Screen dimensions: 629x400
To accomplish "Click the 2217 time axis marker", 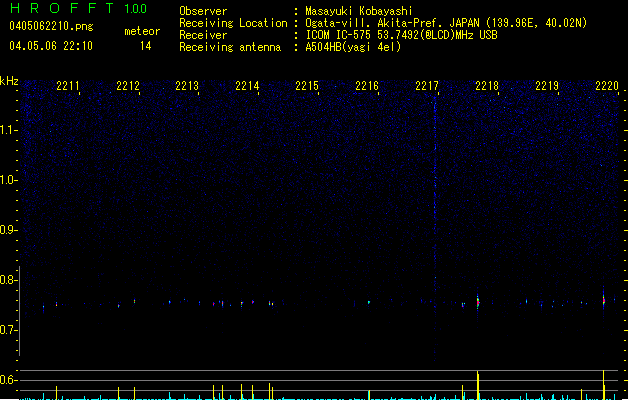I will 427,86.
